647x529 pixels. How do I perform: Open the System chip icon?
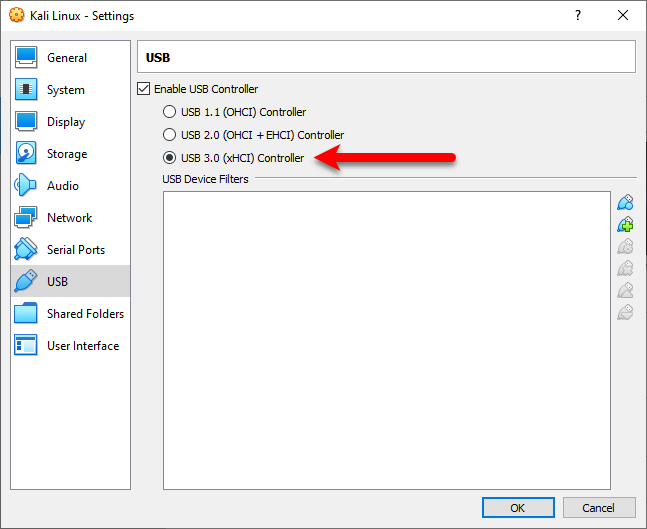tap(26, 90)
